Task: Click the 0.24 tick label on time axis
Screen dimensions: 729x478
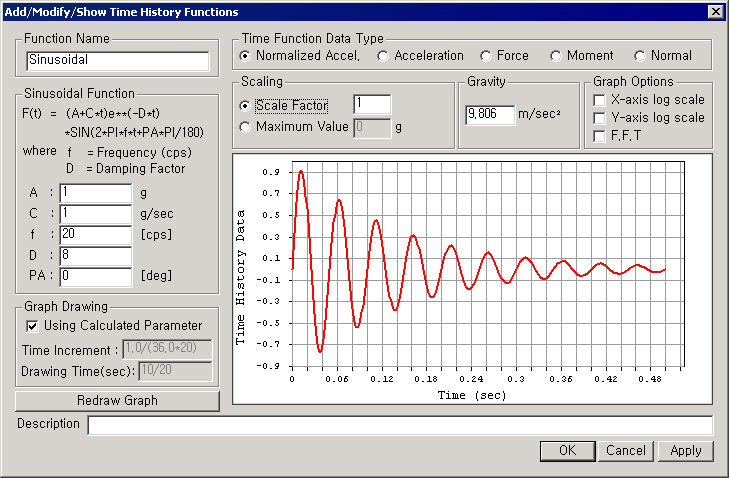Action: 471,379
